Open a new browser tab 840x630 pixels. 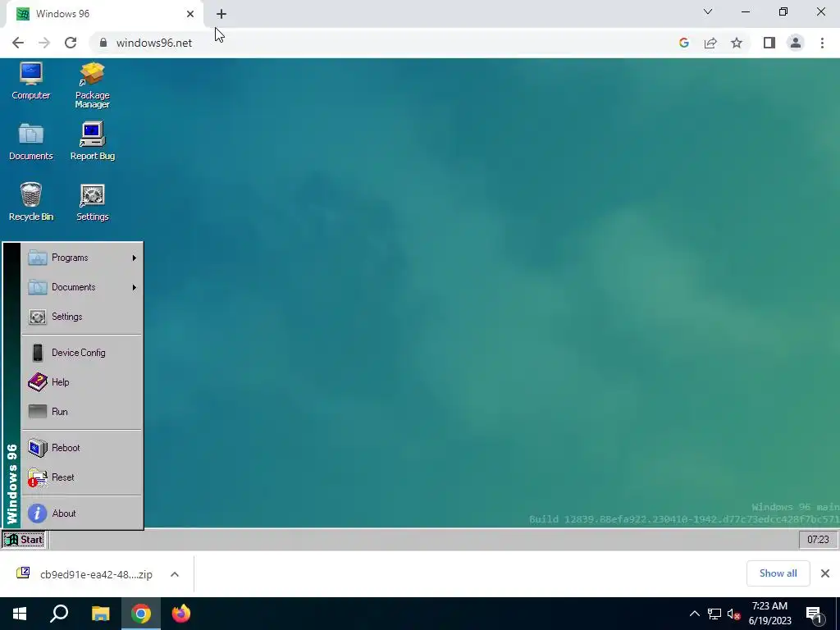click(221, 14)
